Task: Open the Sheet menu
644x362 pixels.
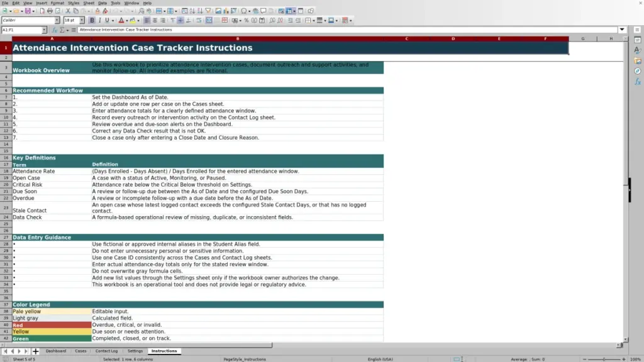Action: point(89,3)
